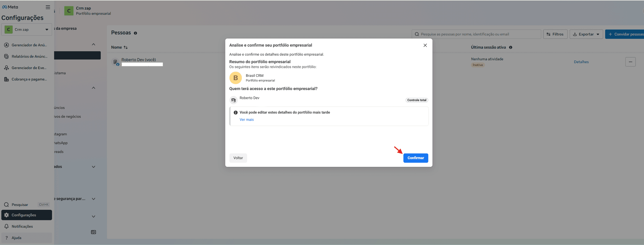Click the info icon beside edit notice

tap(236, 113)
